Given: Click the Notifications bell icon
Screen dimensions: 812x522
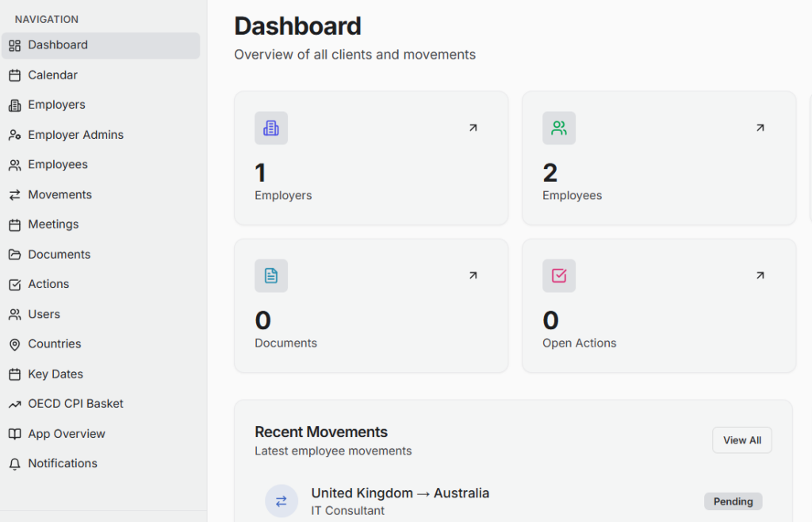Looking at the screenshot, I should click(x=14, y=464).
